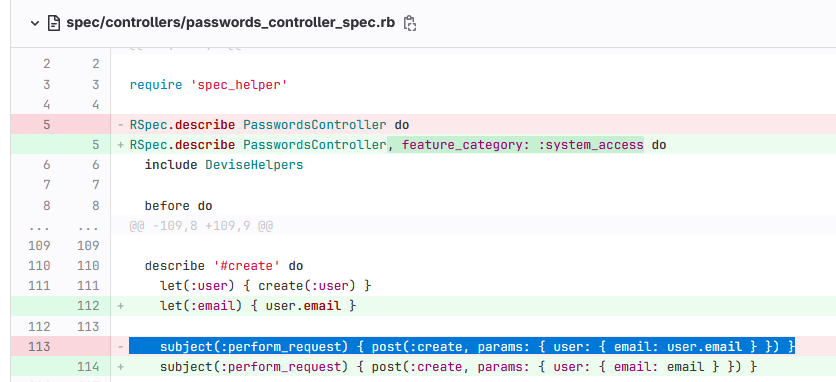Click added subject line with email: email
The image size is (836, 382).
[459, 367]
